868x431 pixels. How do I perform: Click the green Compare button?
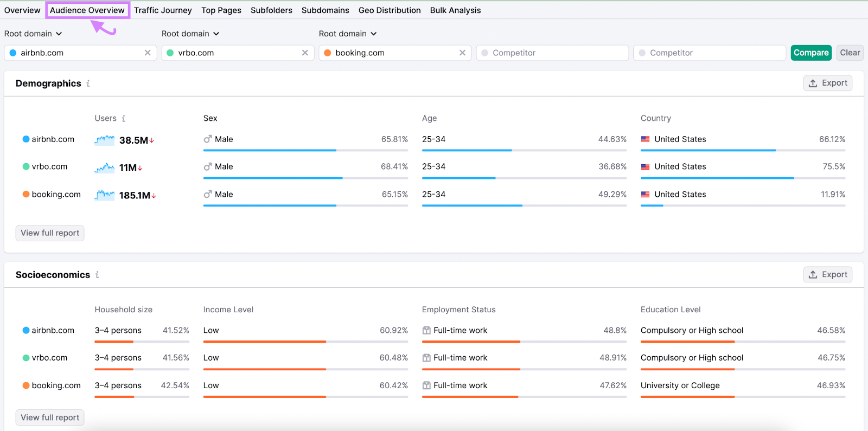(811, 53)
